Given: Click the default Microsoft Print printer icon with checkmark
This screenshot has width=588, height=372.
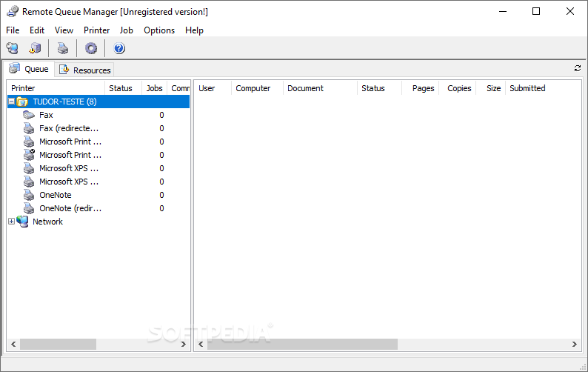Looking at the screenshot, I should pyautogui.click(x=29, y=155).
